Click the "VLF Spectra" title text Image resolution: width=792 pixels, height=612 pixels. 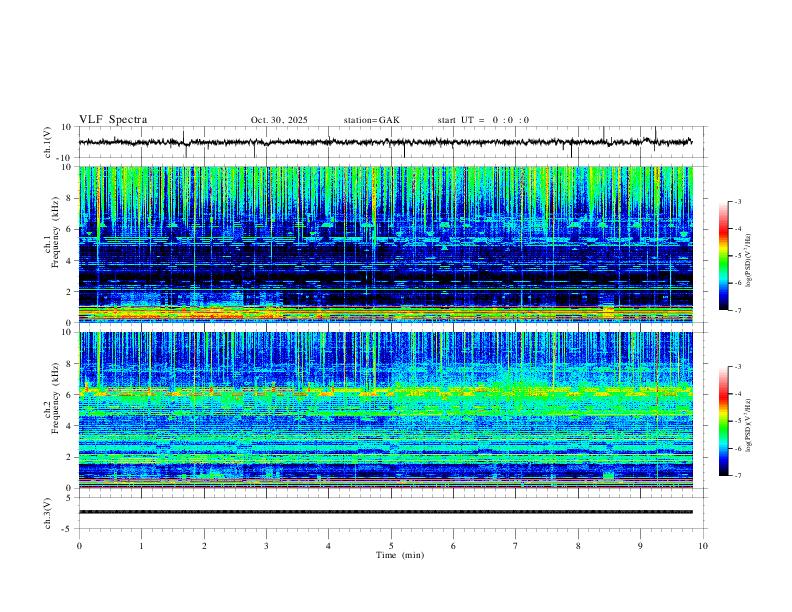coord(113,120)
